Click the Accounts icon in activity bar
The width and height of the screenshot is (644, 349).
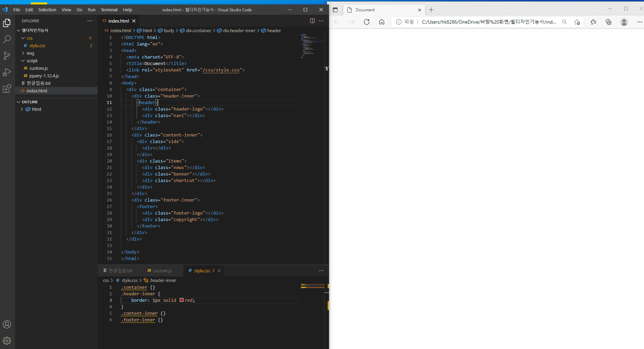pos(7,324)
